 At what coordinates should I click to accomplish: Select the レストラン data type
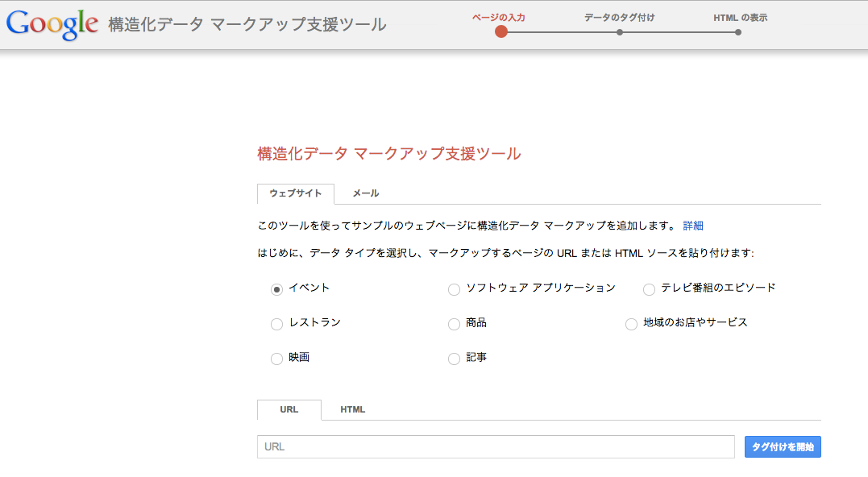point(276,324)
